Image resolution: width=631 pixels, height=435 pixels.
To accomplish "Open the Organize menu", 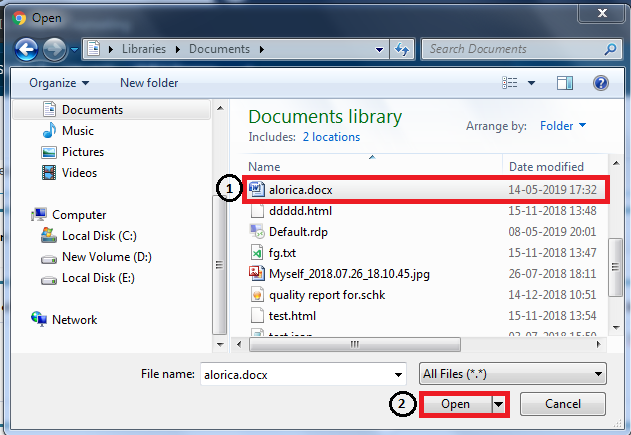I will click(x=59, y=83).
